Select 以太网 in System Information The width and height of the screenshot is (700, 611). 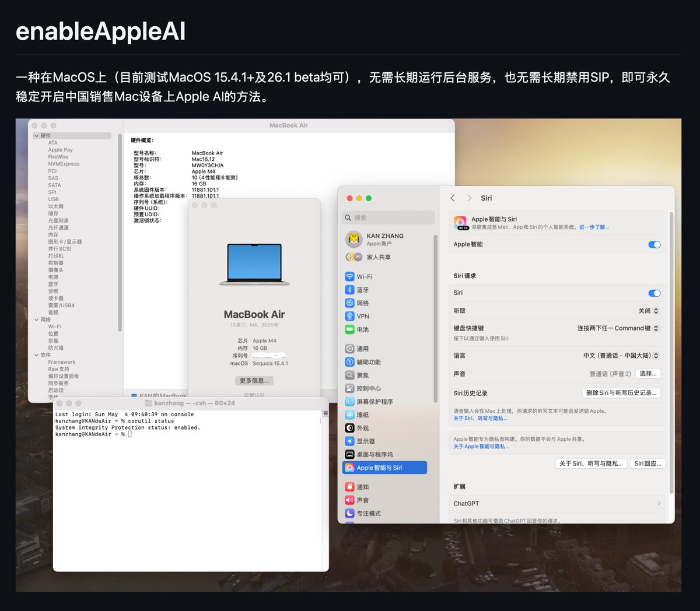56,206
